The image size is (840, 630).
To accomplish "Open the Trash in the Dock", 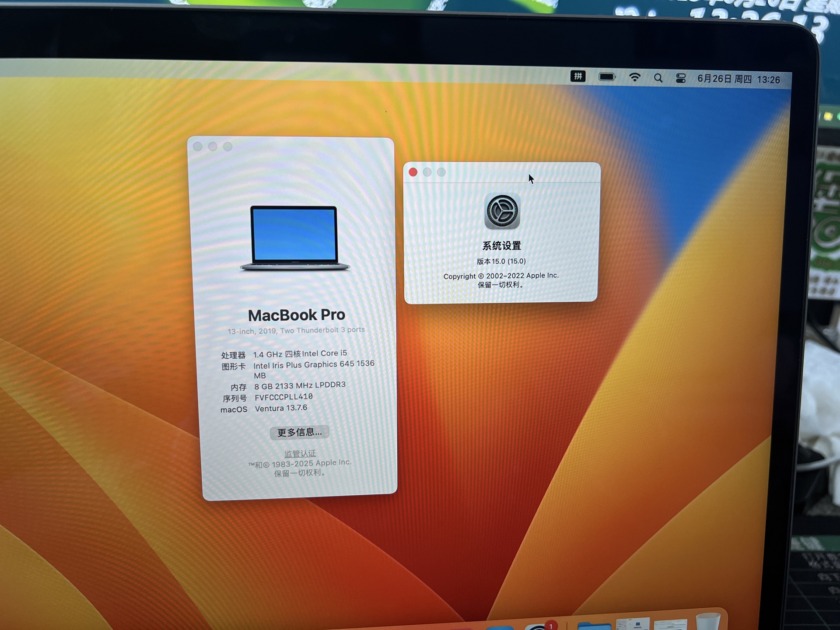I will pyautogui.click(x=707, y=622).
